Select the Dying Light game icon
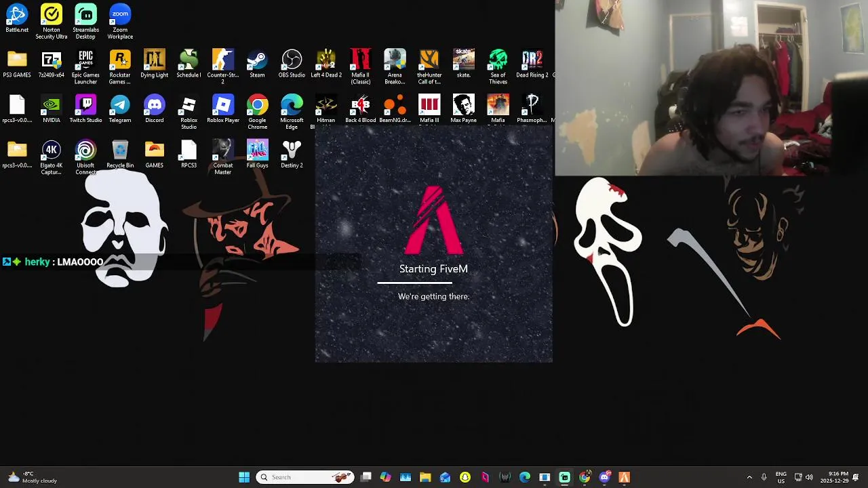The height and width of the screenshot is (488, 868). coord(154,64)
